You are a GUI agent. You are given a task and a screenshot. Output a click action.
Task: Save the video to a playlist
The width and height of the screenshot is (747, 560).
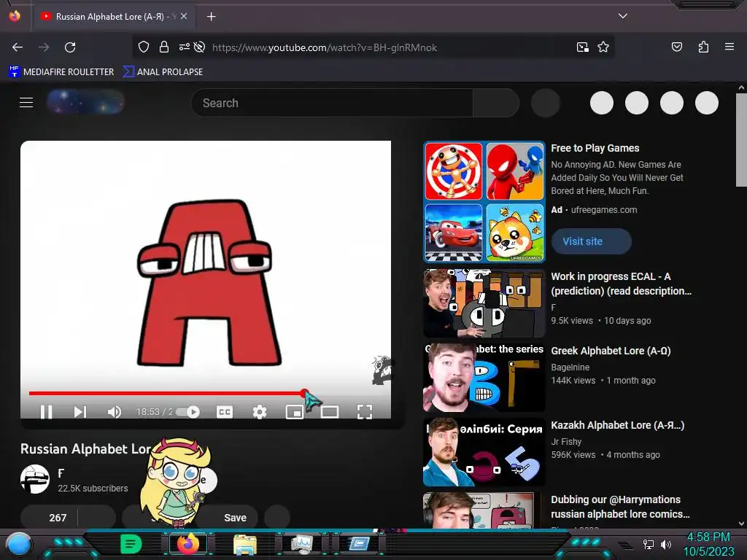click(x=235, y=518)
